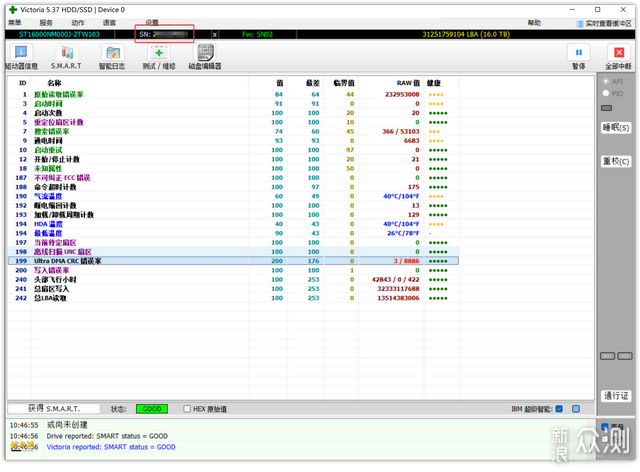Select the Ultra DMA CRC 错误率 row

(233, 261)
